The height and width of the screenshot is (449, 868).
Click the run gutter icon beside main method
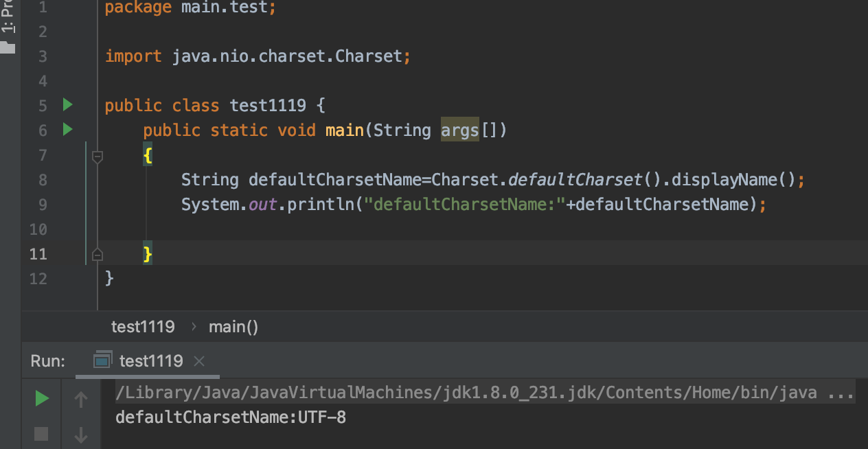67,129
